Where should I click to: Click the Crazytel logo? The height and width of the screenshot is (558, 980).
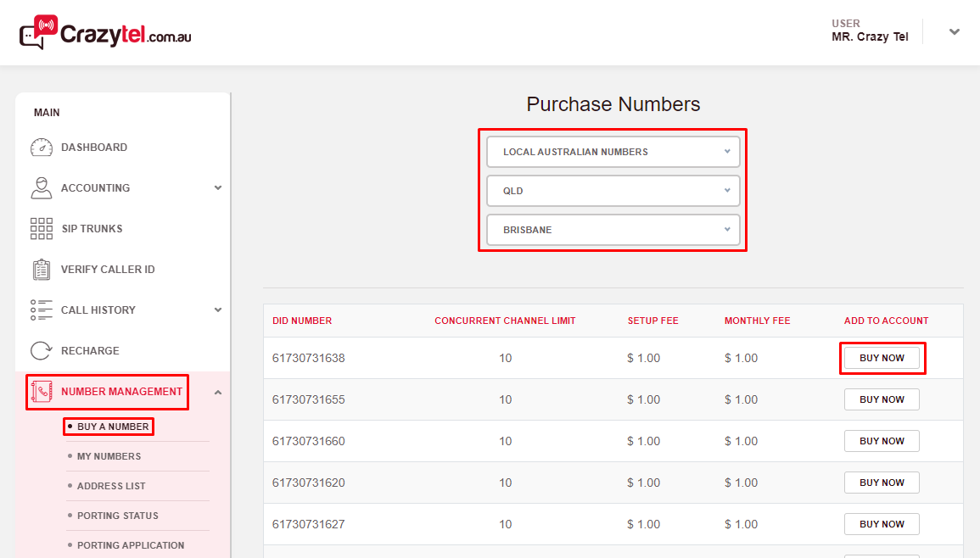tap(105, 32)
